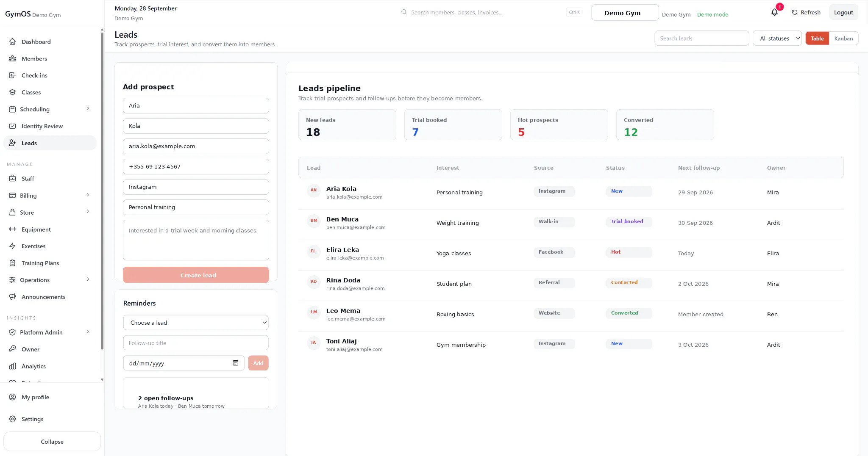Viewport: 868px width, 456px height.
Task: Click the Create lead button
Action: coord(196,275)
